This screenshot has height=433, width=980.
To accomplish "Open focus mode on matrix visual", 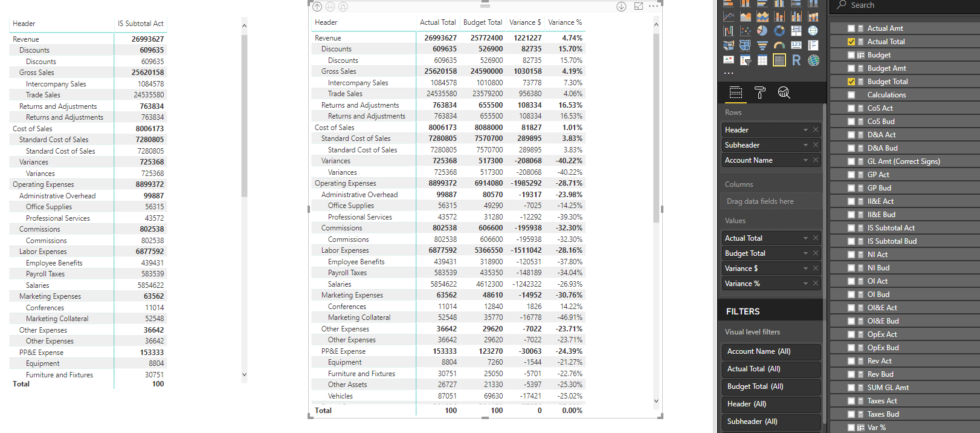I will click(639, 6).
